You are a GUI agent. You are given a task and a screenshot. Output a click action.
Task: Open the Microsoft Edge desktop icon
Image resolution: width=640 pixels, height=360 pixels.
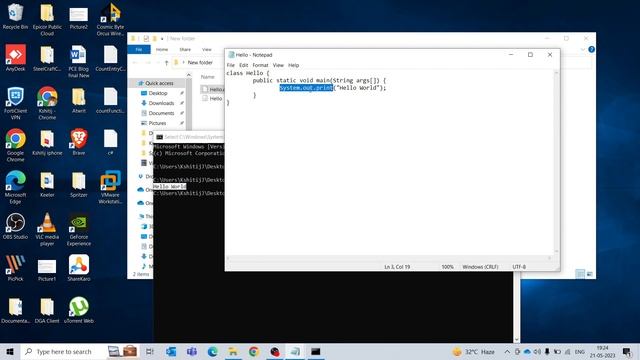15,187
